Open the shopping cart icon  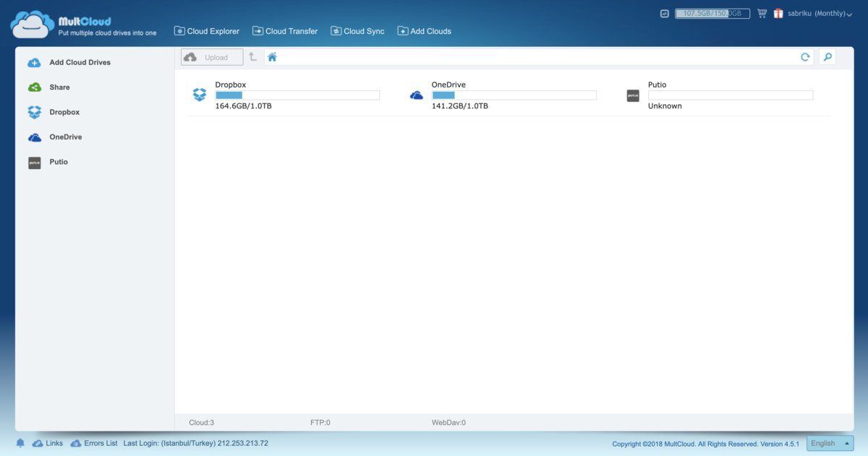762,14
